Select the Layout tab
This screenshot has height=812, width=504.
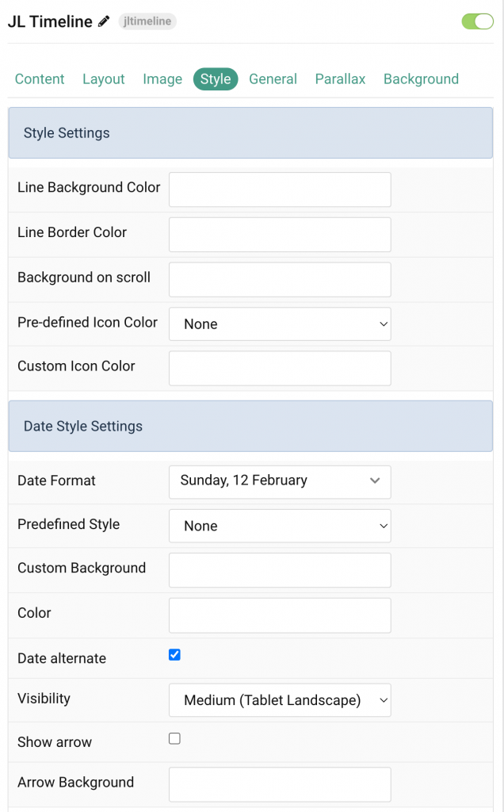(103, 79)
